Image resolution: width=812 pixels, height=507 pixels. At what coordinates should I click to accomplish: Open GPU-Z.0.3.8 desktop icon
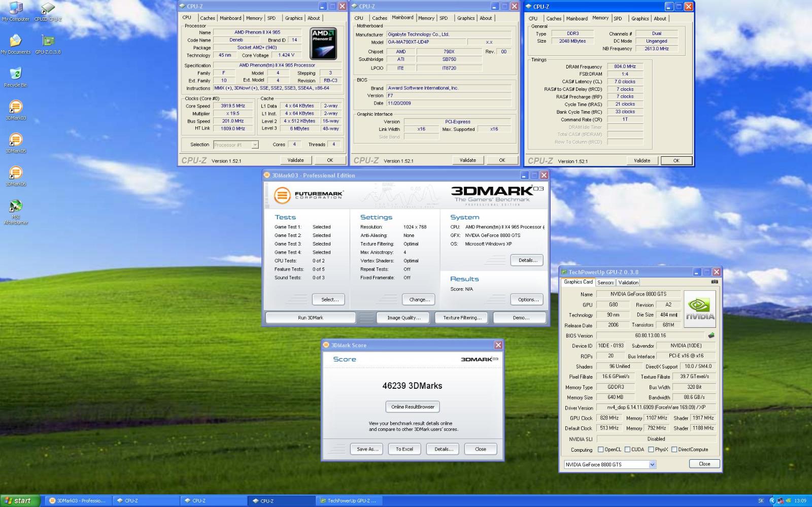(48, 44)
